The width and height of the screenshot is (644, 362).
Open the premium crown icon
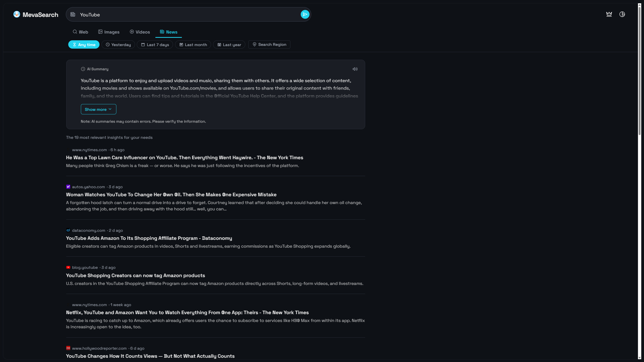point(609,14)
